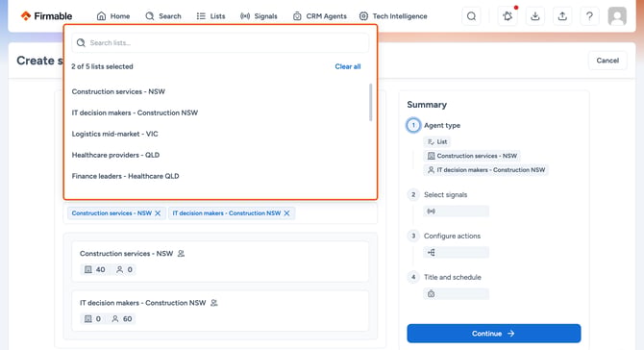Image resolution: width=644 pixels, height=350 pixels.
Task: Click Configure actions step in Summary
Action: [452, 236]
